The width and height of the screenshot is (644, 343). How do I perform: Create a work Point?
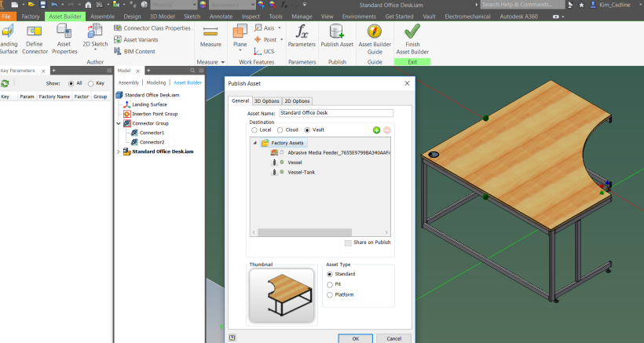265,40
